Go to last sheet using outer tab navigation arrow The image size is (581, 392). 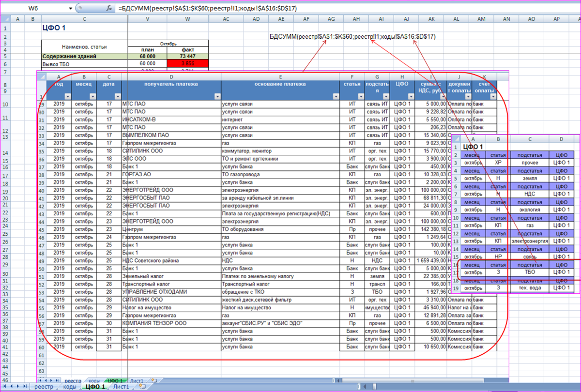tap(24, 386)
